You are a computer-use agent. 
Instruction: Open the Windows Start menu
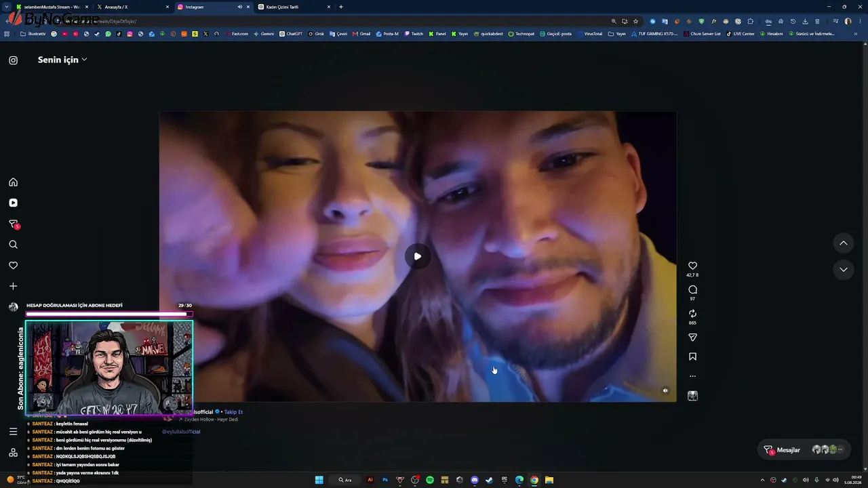pyautogui.click(x=319, y=480)
